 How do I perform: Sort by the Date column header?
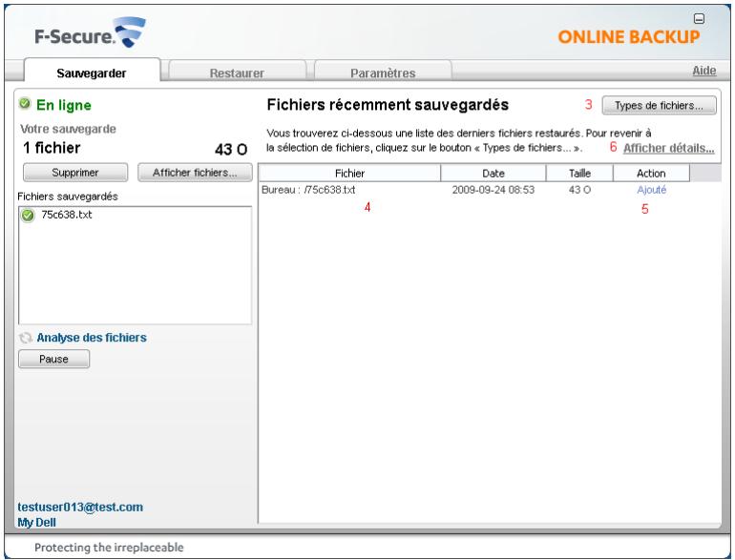[493, 173]
